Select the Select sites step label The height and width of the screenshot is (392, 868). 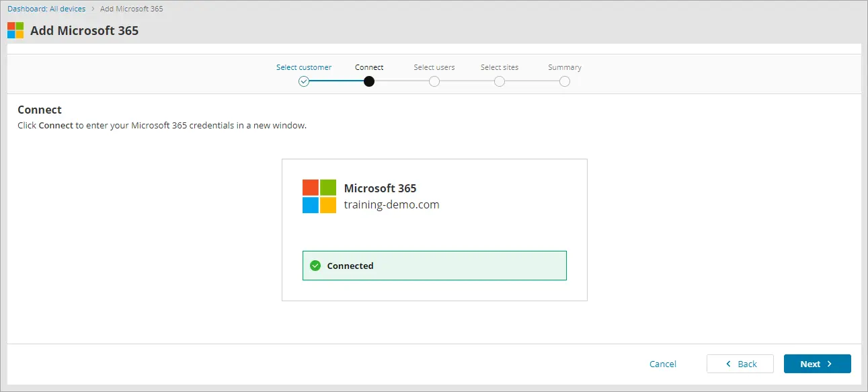pos(500,67)
